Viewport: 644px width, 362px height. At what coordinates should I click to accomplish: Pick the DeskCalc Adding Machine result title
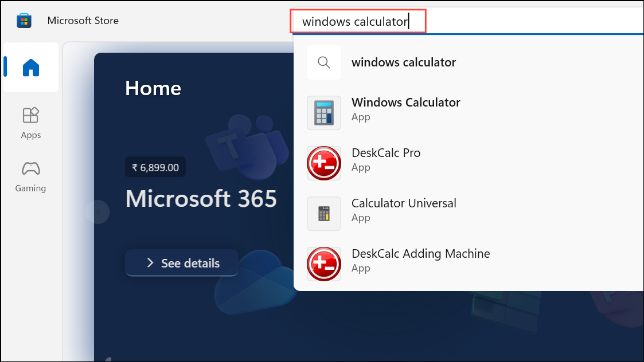pyautogui.click(x=420, y=254)
